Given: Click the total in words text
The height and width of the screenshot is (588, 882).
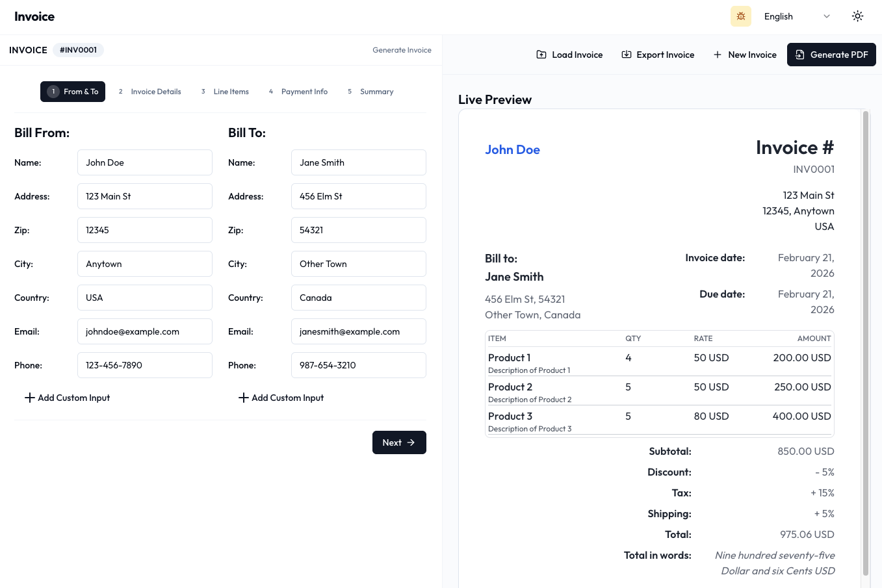Looking at the screenshot, I should tap(775, 563).
